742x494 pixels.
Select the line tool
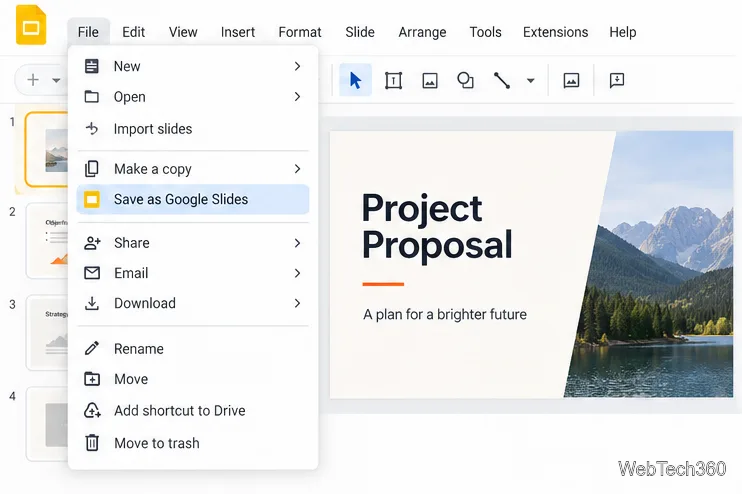click(502, 80)
